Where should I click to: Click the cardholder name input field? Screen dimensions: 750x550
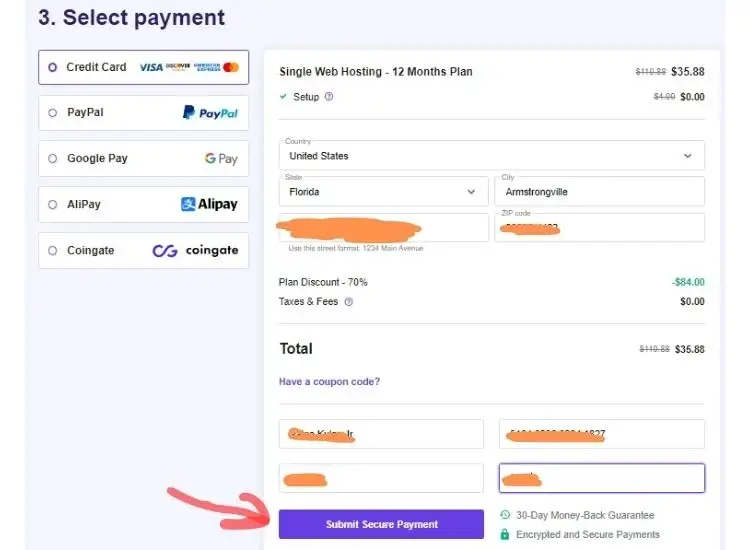pos(381,434)
